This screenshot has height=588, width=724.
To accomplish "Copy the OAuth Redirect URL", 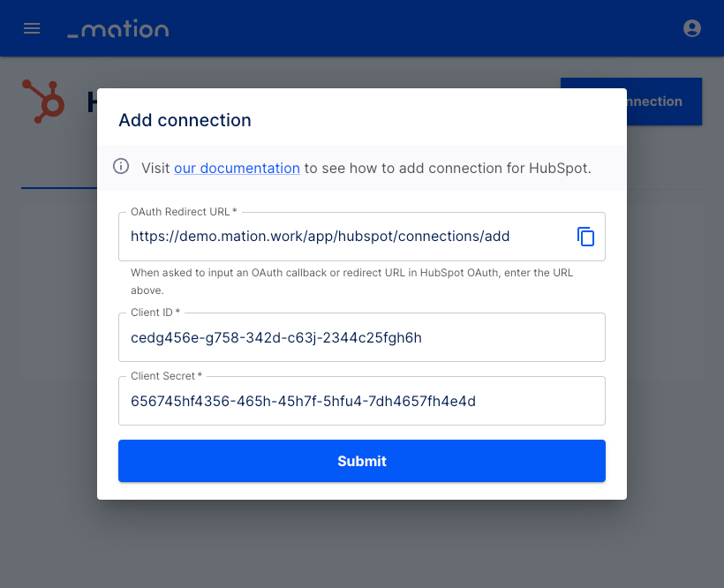I will click(585, 237).
